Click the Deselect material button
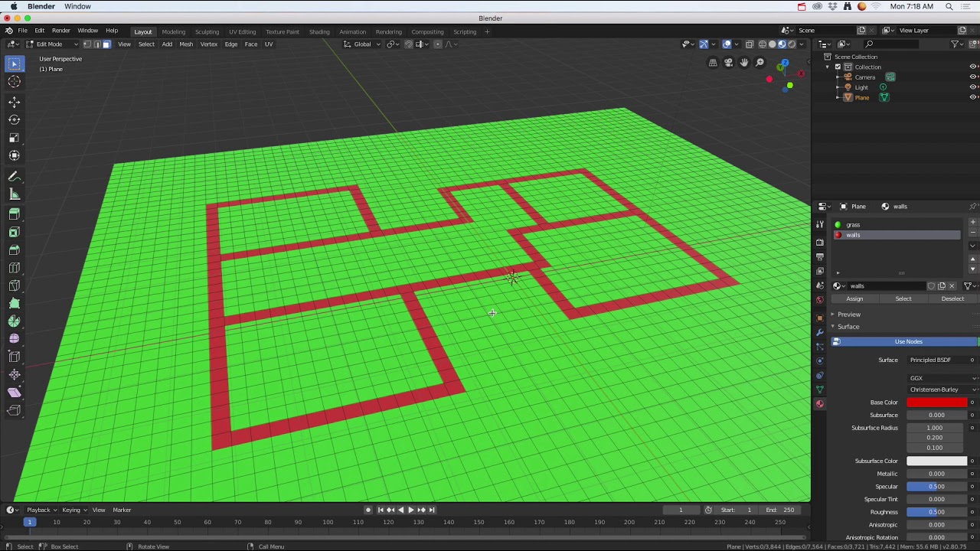The height and width of the screenshot is (551, 980). [952, 298]
